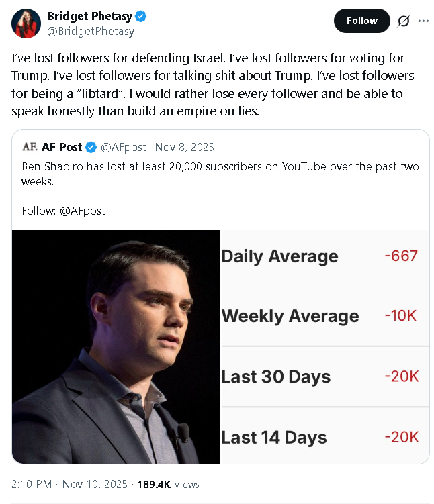Screen dimensions: 434x504
Task: Click the Weekly Average -10K row
Action: coord(325,316)
